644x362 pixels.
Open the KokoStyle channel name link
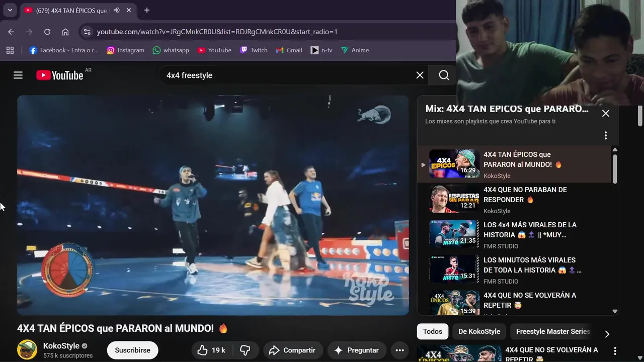[61, 346]
